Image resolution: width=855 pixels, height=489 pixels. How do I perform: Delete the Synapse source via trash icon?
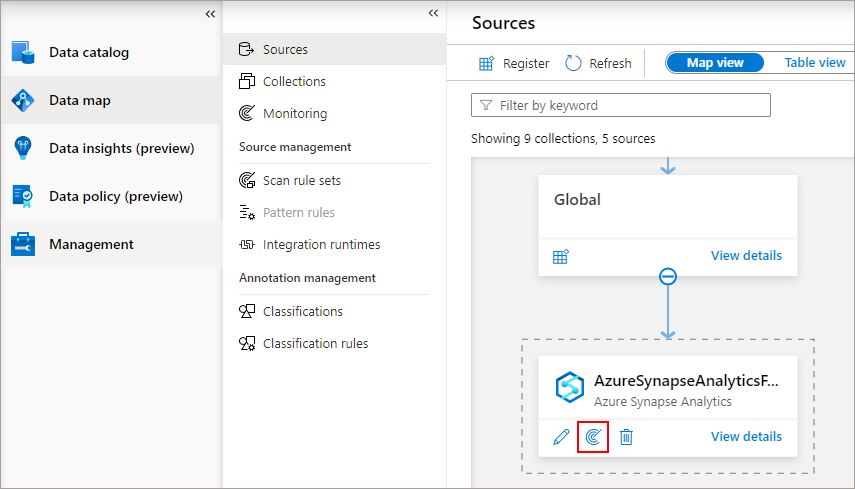click(626, 437)
